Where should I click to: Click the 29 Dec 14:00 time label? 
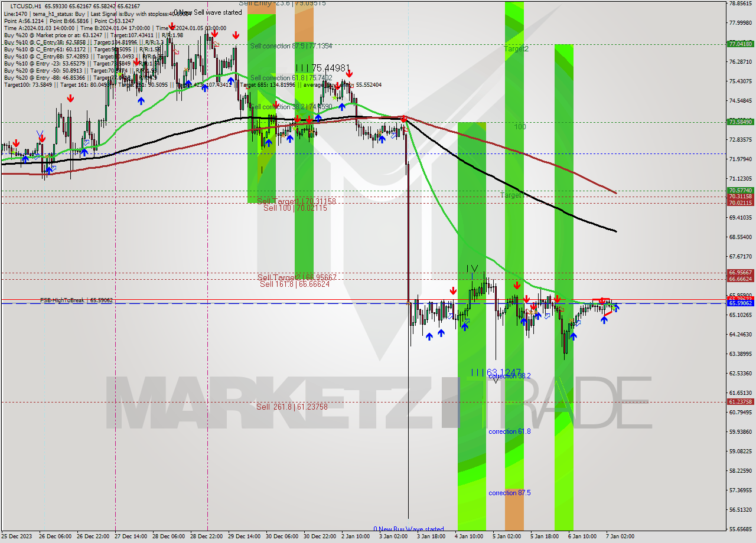[x=245, y=537]
